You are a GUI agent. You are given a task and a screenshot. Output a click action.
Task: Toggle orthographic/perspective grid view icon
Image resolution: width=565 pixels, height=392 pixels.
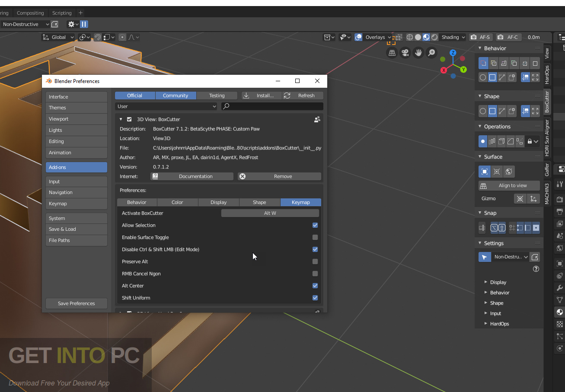click(392, 53)
